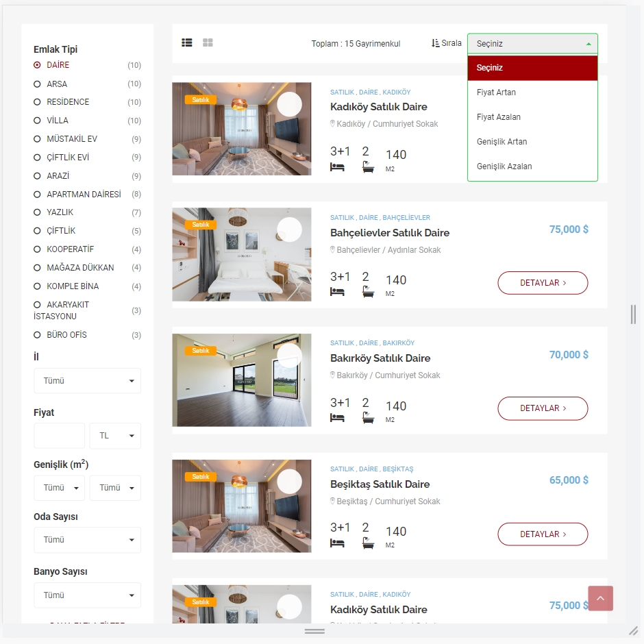Viewport: 644px width, 644px height.
Task: Select VİLLA property type radio
Action: (37, 121)
